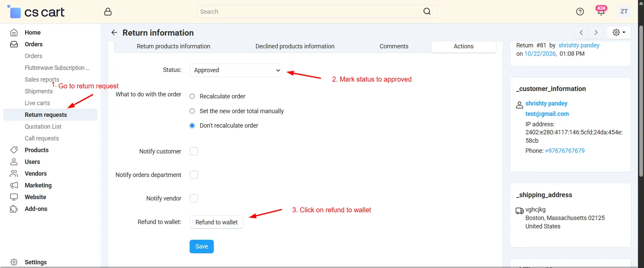Click phone number +97676767679
Image resolution: width=644 pixels, height=268 pixels.
(565, 151)
